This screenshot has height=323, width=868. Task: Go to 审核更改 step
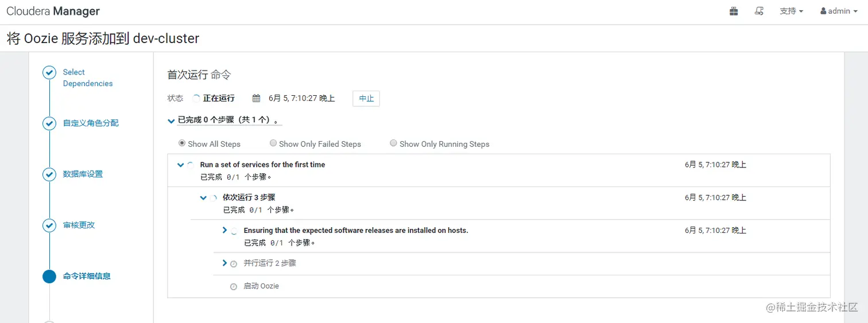coord(79,225)
